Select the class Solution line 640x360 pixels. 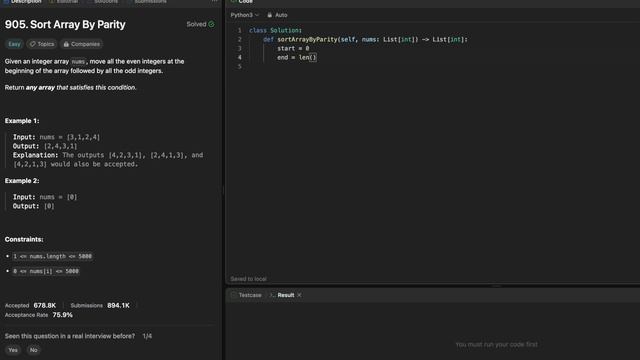point(276,31)
